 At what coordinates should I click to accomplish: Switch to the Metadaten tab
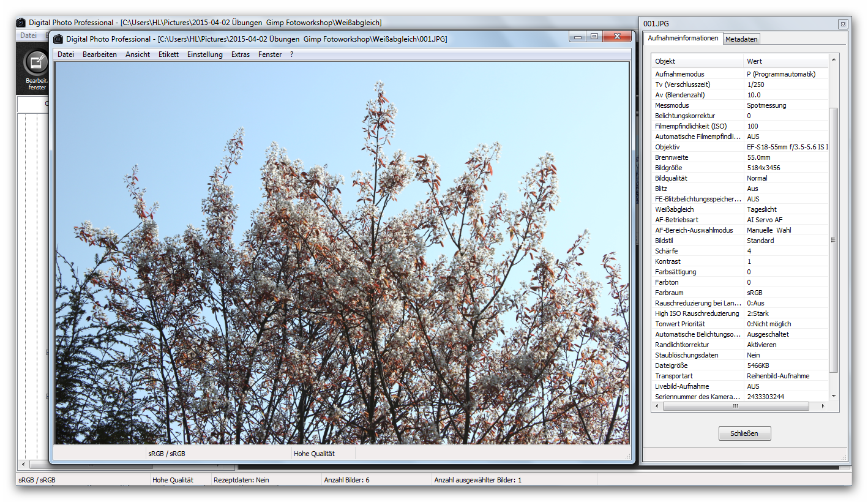point(741,39)
